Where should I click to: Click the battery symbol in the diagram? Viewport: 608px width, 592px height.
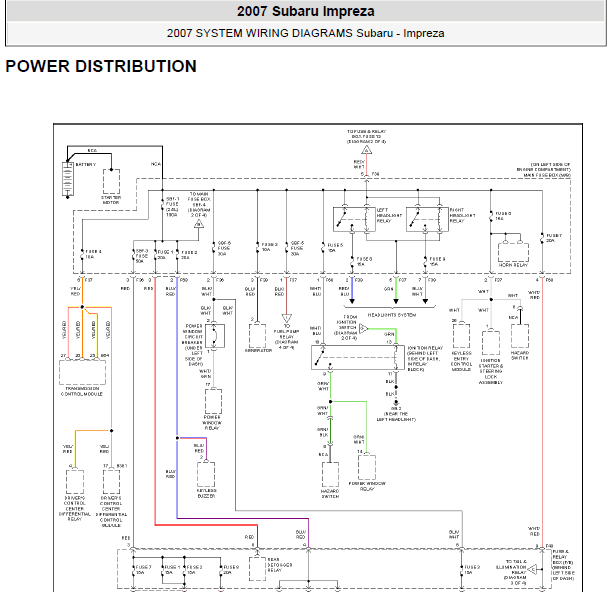coord(67,179)
